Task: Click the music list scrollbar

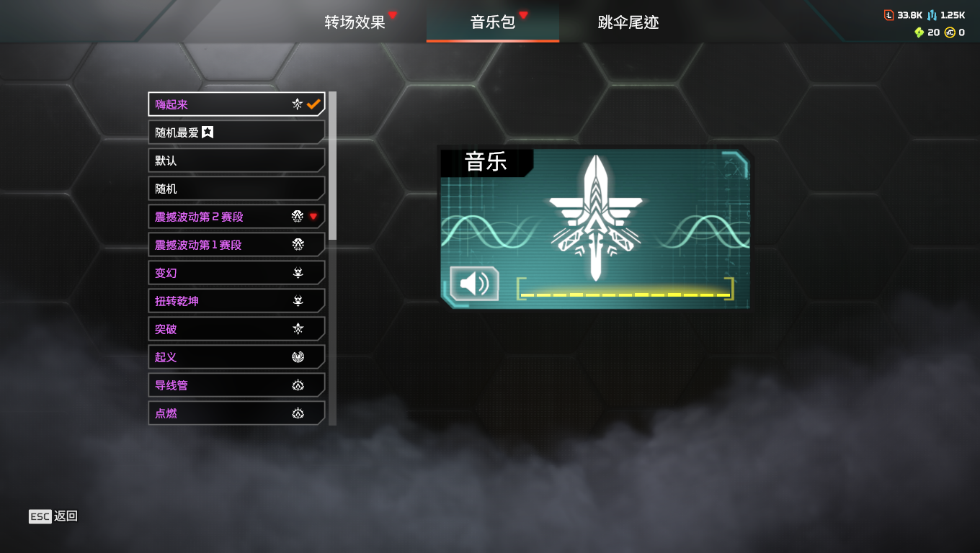Action: [x=332, y=166]
